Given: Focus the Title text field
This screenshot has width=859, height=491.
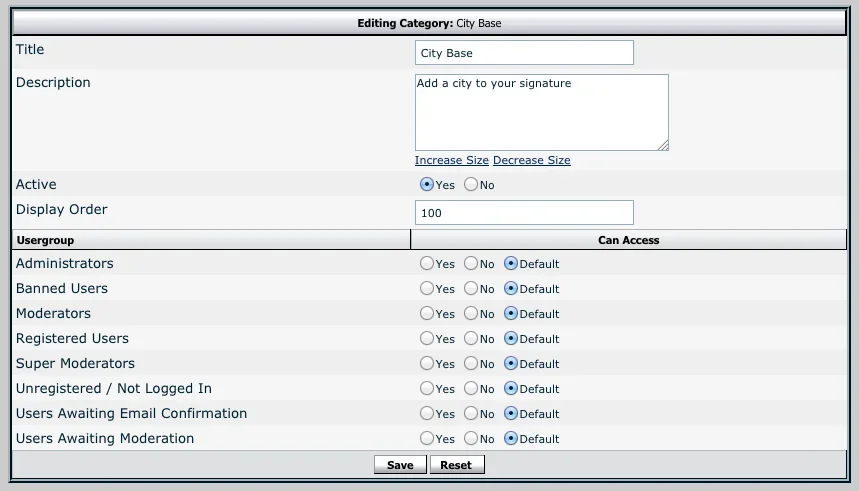Looking at the screenshot, I should click(524, 53).
